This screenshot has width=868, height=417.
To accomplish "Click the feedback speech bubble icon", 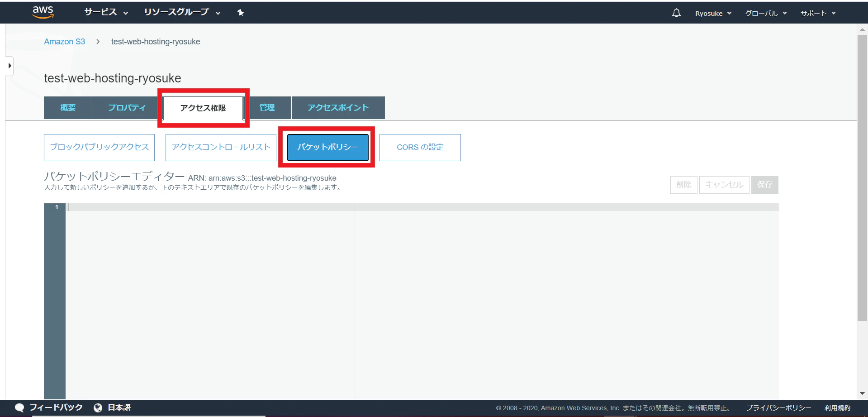I will [19, 407].
